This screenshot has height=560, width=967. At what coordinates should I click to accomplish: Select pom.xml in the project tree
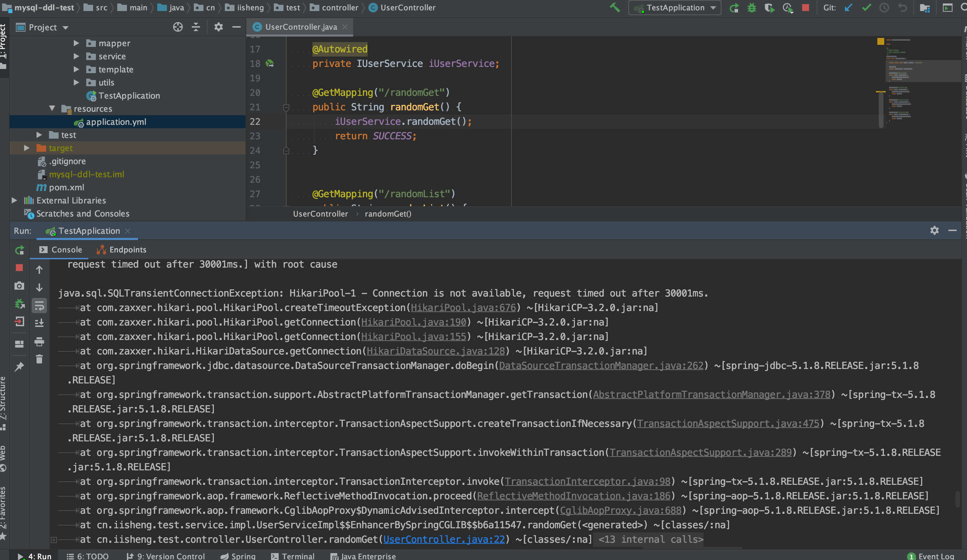tap(66, 188)
